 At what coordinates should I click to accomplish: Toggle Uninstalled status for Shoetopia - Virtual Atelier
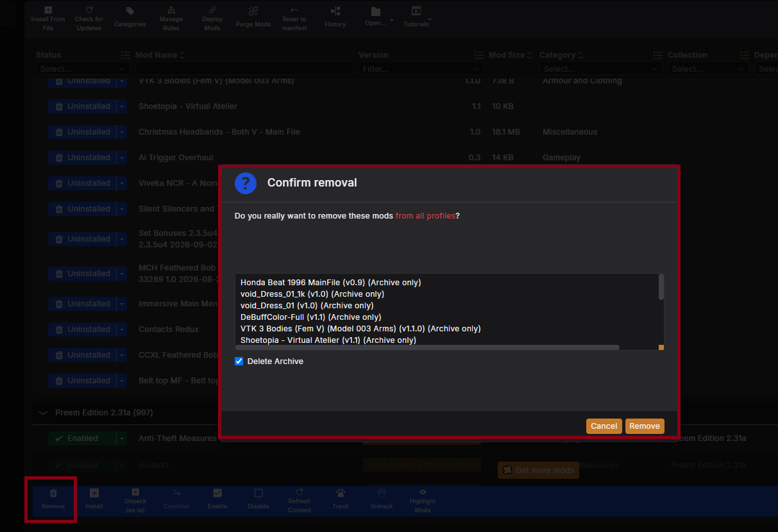(81, 106)
